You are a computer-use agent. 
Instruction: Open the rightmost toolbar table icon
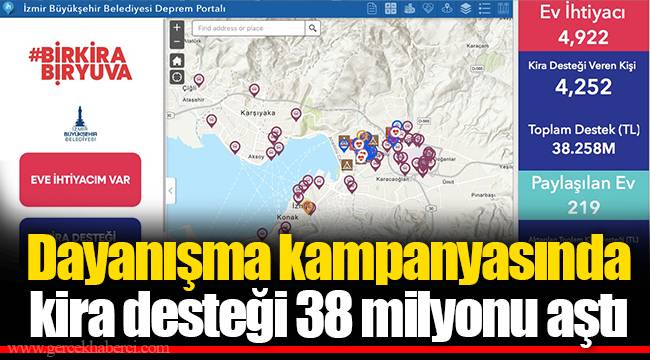tap(503, 9)
